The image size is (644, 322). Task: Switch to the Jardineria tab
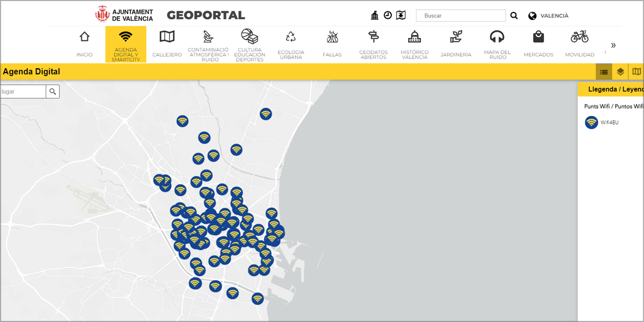point(456,44)
